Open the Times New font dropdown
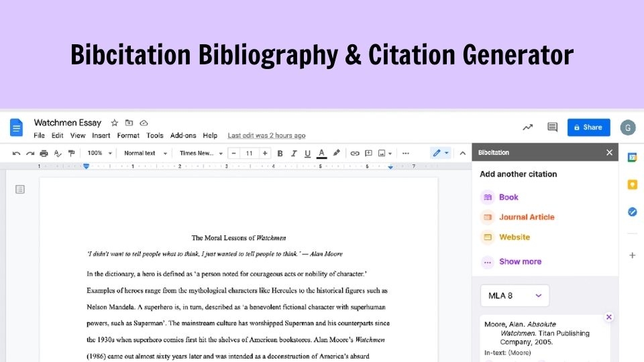This screenshot has width=644, height=362. click(201, 153)
